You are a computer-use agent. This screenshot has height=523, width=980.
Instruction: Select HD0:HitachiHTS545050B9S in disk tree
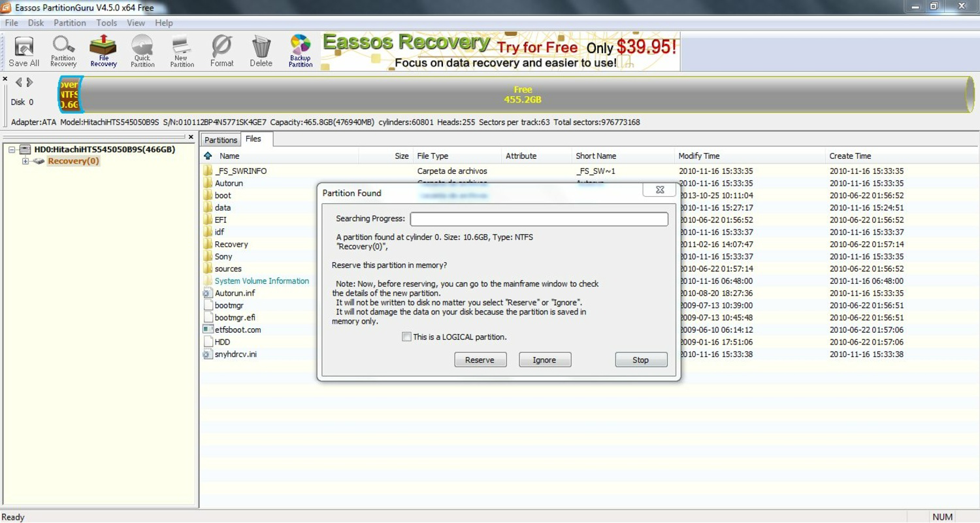coord(105,150)
